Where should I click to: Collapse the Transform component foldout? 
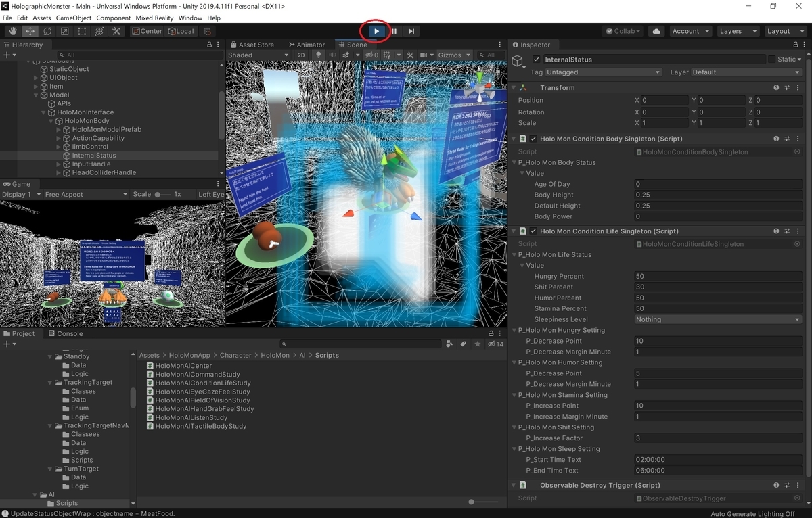(513, 87)
